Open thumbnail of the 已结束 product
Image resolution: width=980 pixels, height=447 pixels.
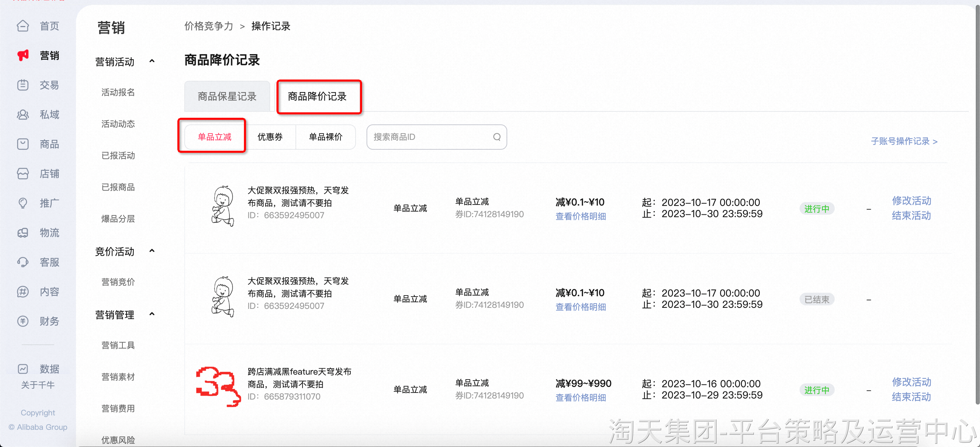223,297
